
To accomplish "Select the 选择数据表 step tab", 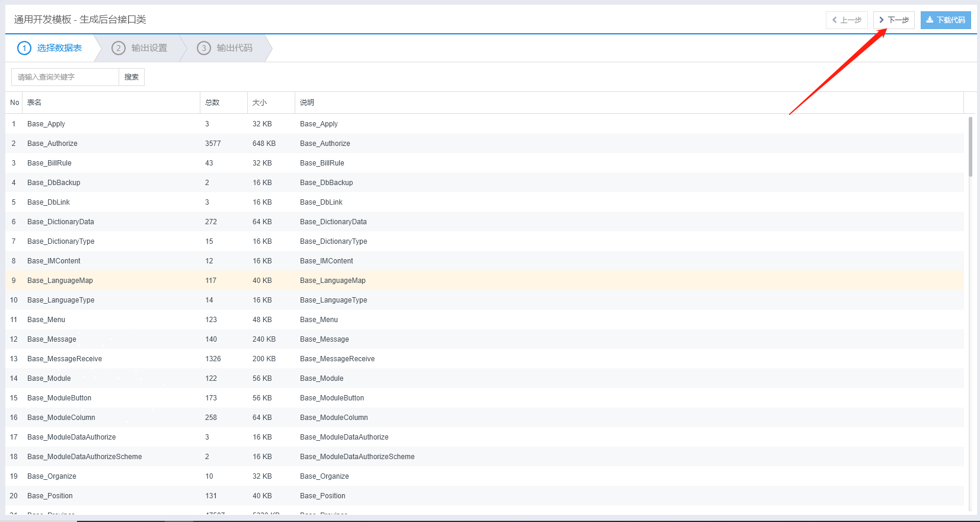I will point(50,48).
